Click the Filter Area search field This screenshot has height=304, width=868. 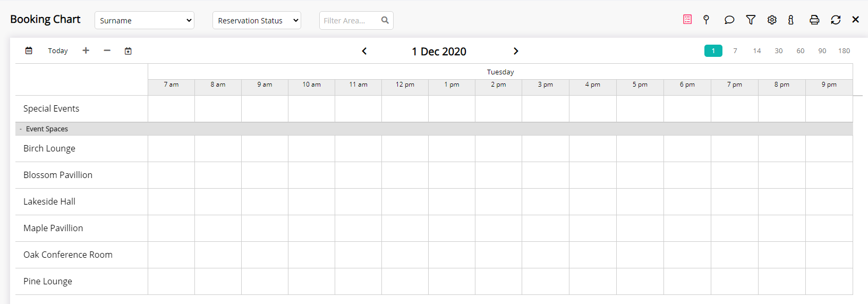[x=350, y=21]
